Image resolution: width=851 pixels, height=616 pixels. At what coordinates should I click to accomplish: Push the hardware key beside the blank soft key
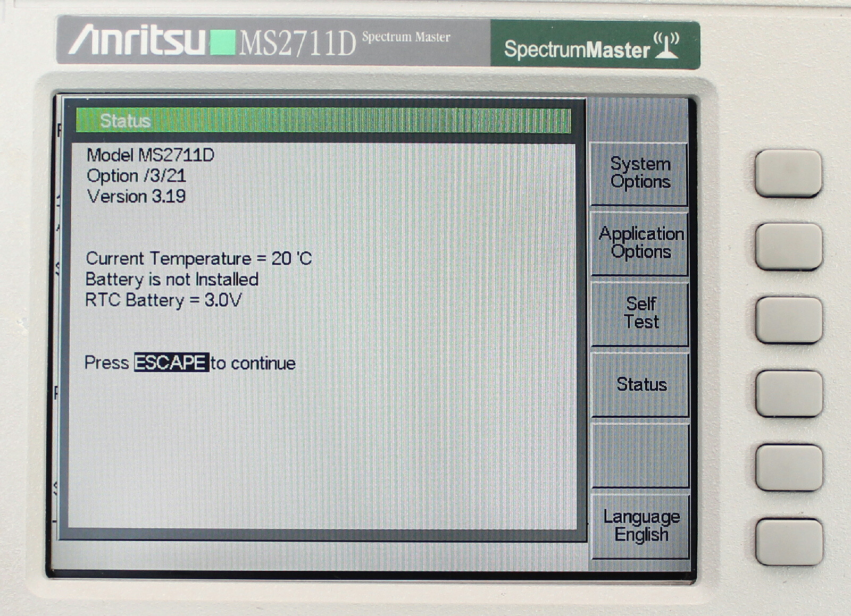(789, 468)
